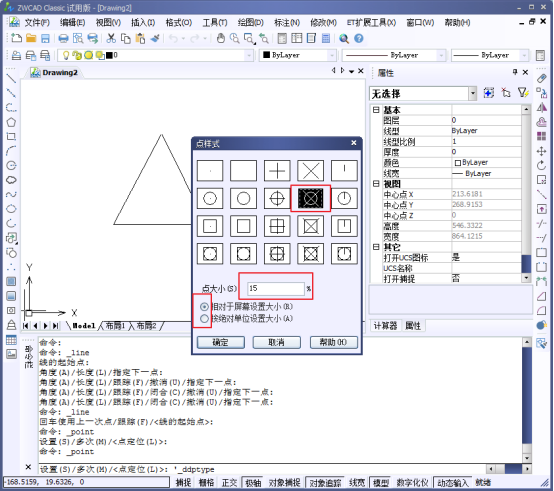Click the 确定 button in dialog
Image resolution: width=554 pixels, height=491 pixels.
click(221, 342)
